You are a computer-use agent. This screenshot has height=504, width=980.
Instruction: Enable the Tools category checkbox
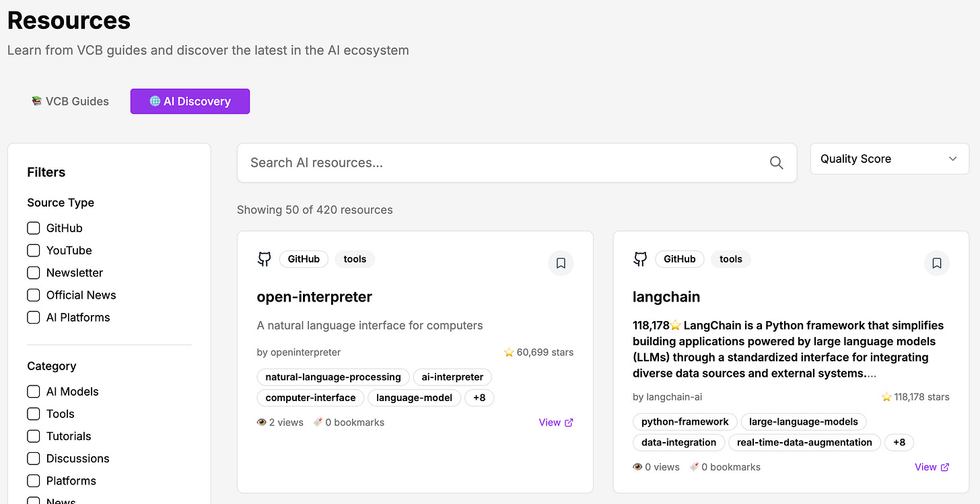pyautogui.click(x=34, y=414)
